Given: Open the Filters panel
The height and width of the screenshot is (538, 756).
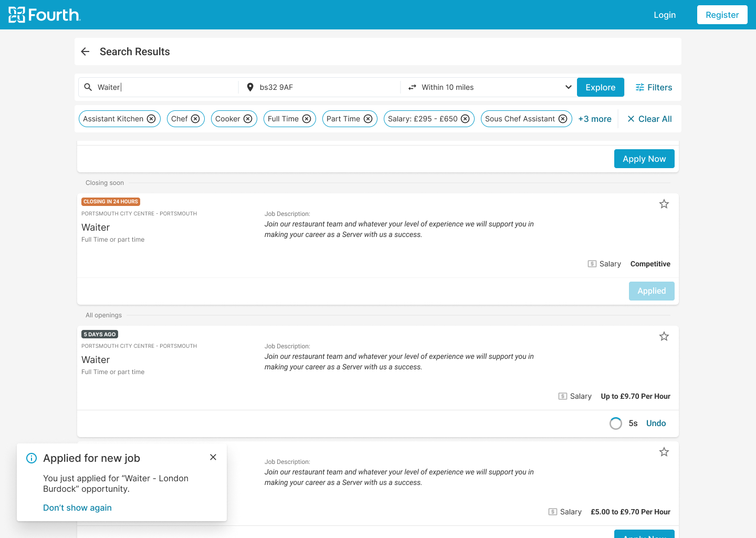Looking at the screenshot, I should coord(654,87).
